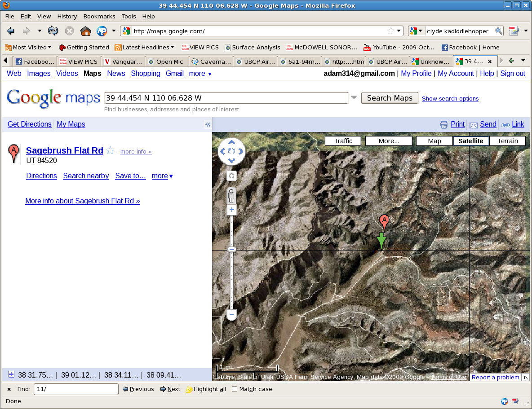The width and height of the screenshot is (532, 409).
Task: Collapse the left panel with double-arrow icon
Action: (x=208, y=125)
